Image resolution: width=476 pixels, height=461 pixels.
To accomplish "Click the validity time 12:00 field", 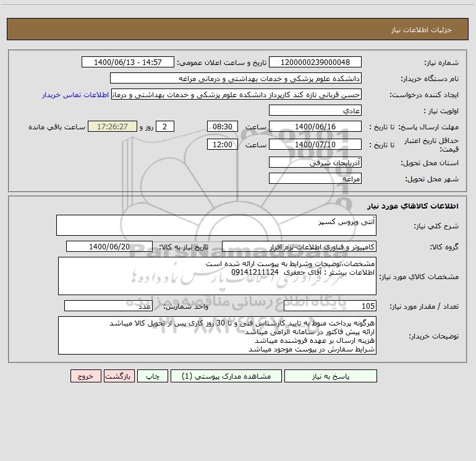I will 222,144.
